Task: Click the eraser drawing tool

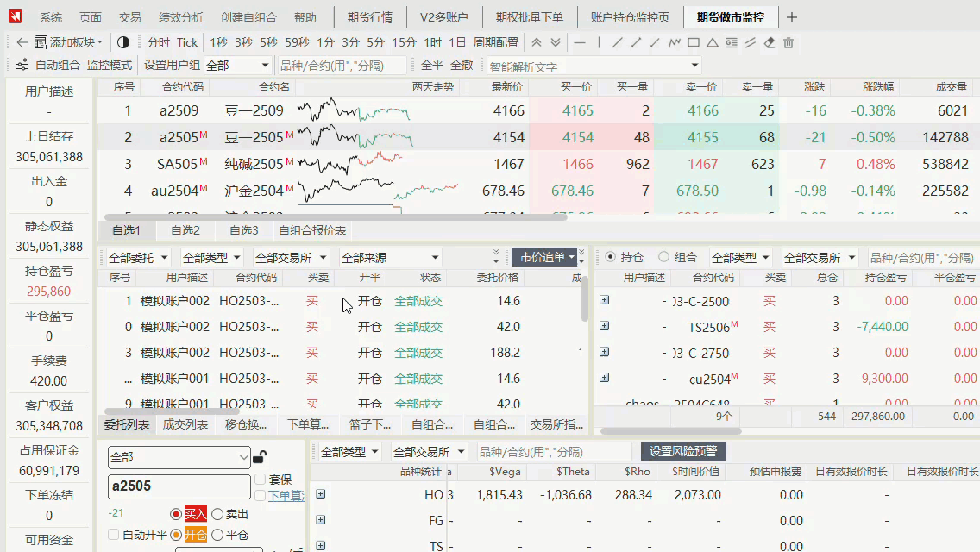Action: (x=769, y=41)
